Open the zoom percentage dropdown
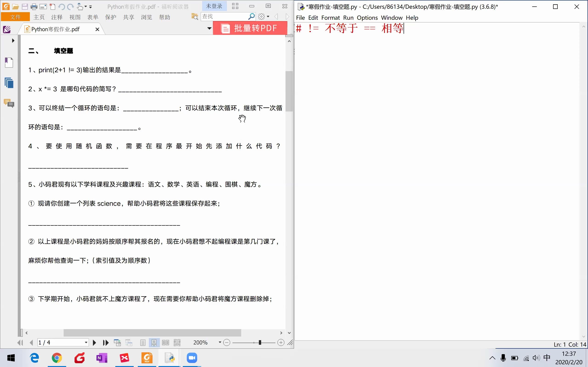Image resolution: width=588 pixels, height=367 pixels. [x=220, y=342]
